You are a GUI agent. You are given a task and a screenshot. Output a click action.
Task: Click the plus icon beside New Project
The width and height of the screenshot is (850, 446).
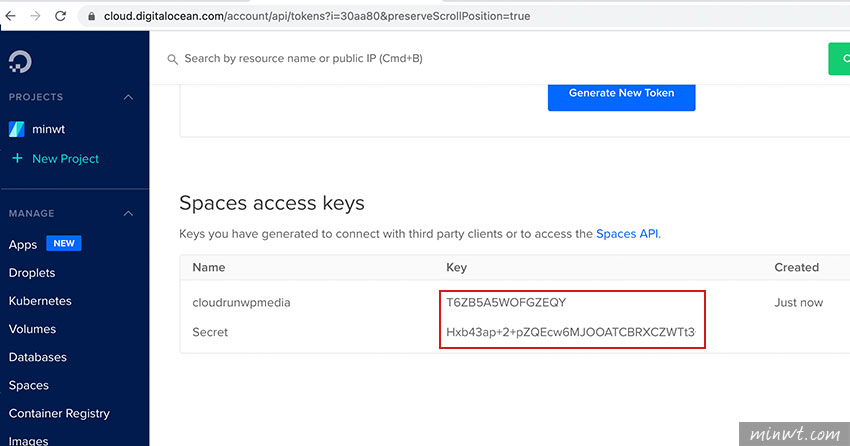click(17, 158)
